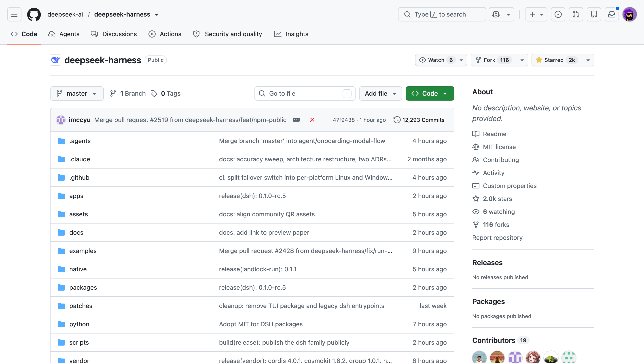Expand the repository switcher caret in breadcrumb
The height and width of the screenshot is (363, 644).
[157, 15]
